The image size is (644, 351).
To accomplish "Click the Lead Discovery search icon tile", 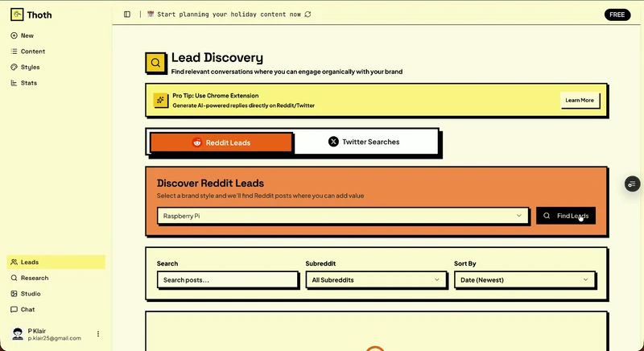I will (155, 63).
